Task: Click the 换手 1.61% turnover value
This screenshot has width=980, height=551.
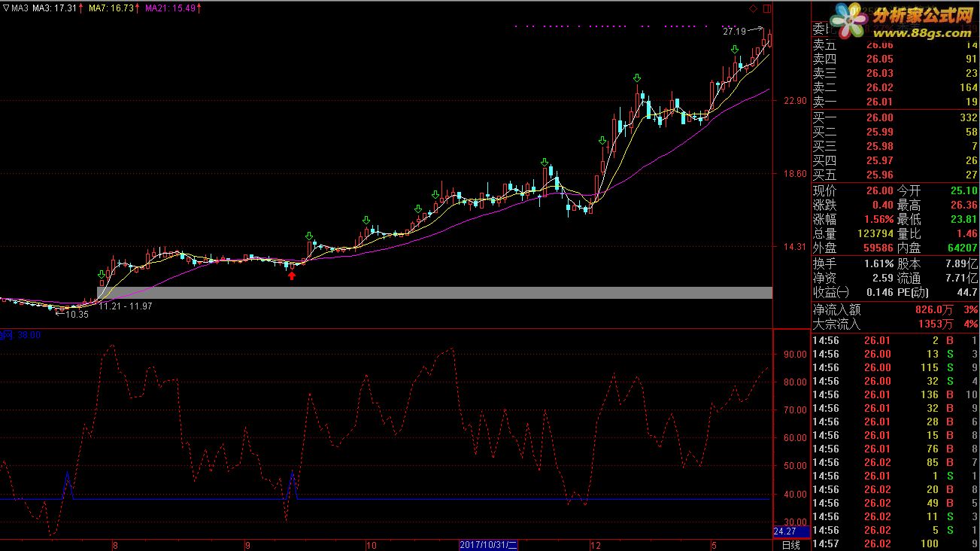Action: coord(879,264)
